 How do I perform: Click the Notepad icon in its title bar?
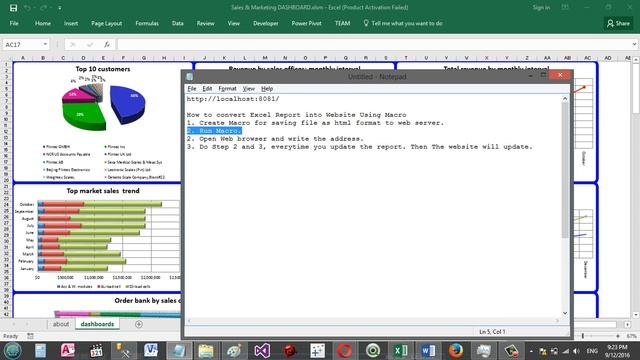(x=190, y=76)
